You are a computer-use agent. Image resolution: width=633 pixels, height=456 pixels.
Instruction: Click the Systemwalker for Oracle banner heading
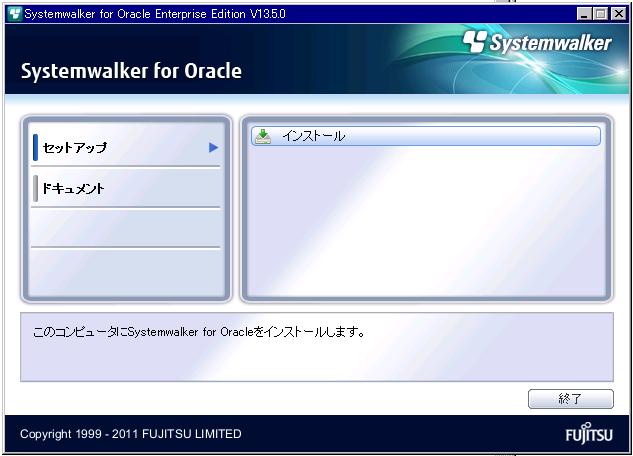coord(131,71)
